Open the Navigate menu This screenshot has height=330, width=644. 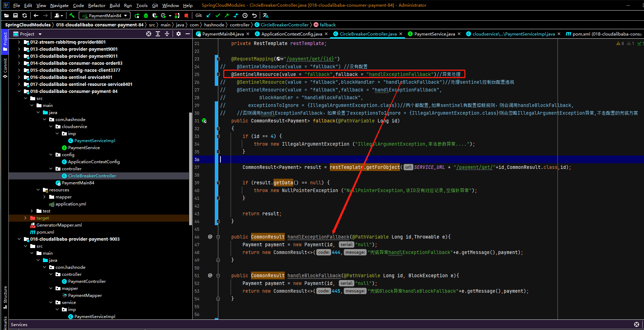click(x=59, y=5)
